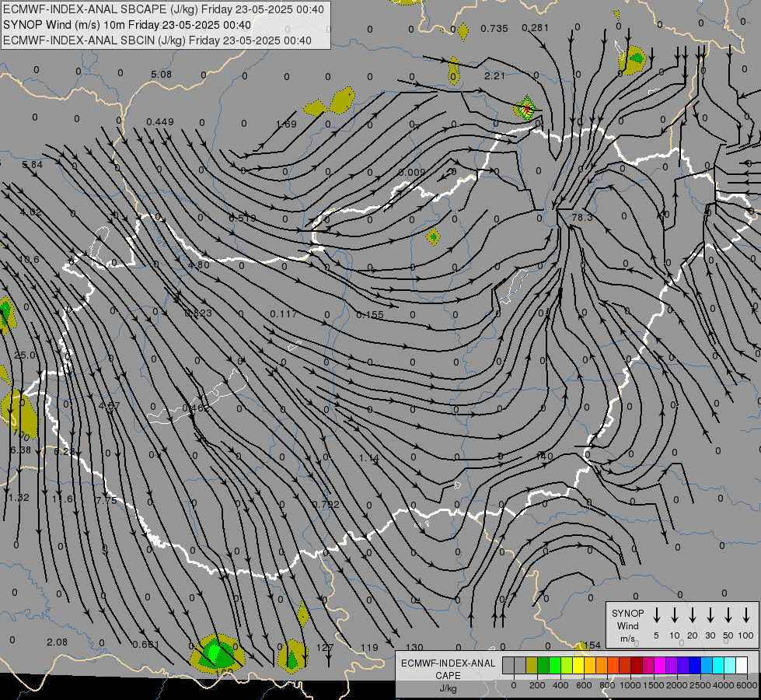Click the SYNOP Wind m/s legend label
The height and width of the screenshot is (700, 761).
point(627,625)
